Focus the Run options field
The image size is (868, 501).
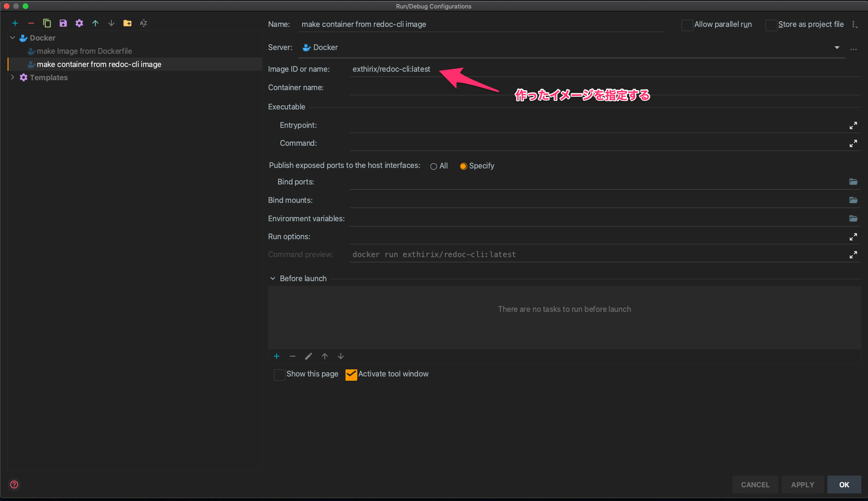click(598, 237)
